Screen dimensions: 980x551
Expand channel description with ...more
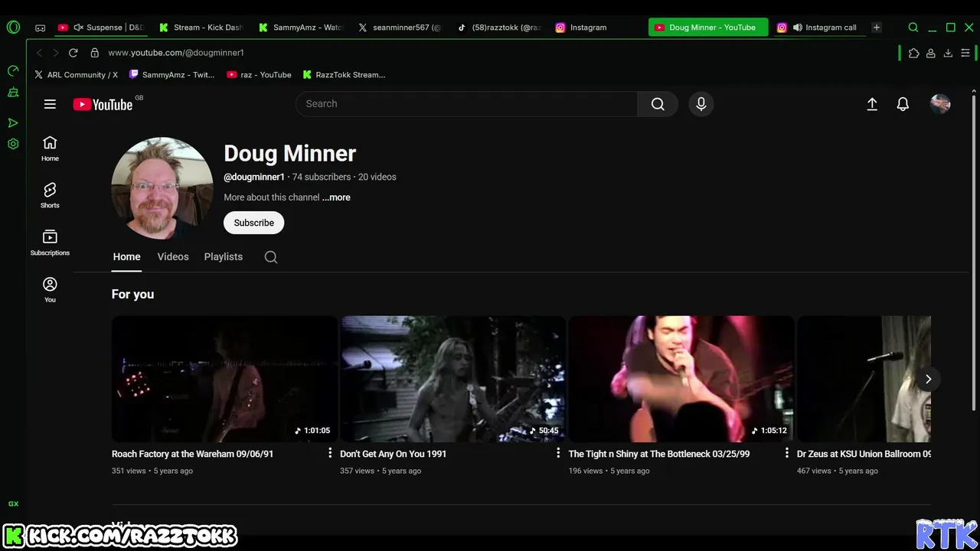tap(336, 197)
